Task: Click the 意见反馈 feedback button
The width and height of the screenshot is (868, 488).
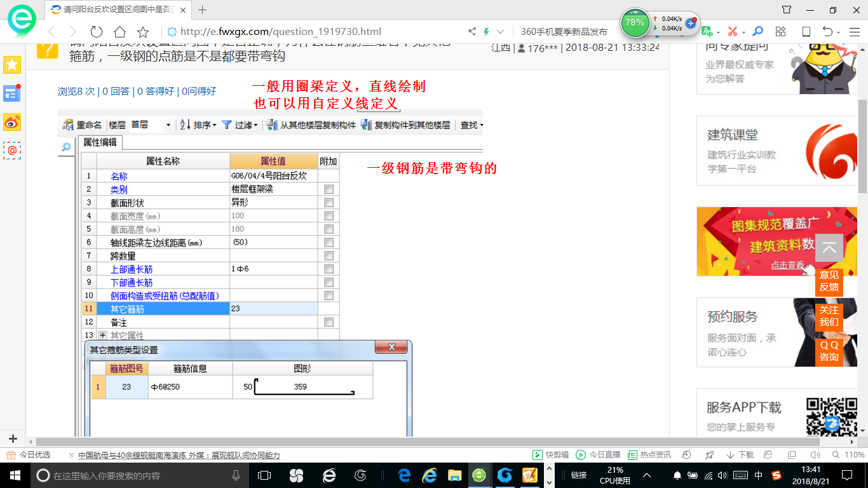Action: (x=829, y=281)
